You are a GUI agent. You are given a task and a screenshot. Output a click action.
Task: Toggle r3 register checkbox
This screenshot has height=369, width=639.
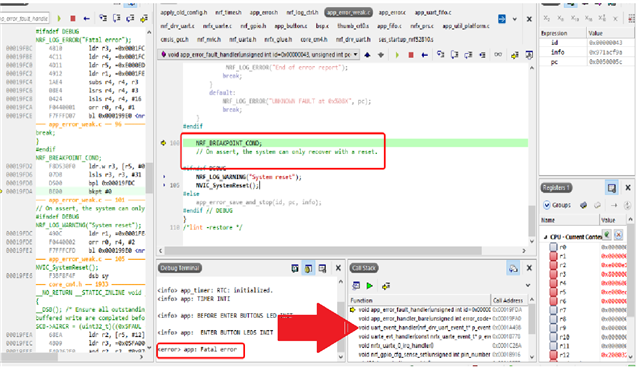coord(553,274)
